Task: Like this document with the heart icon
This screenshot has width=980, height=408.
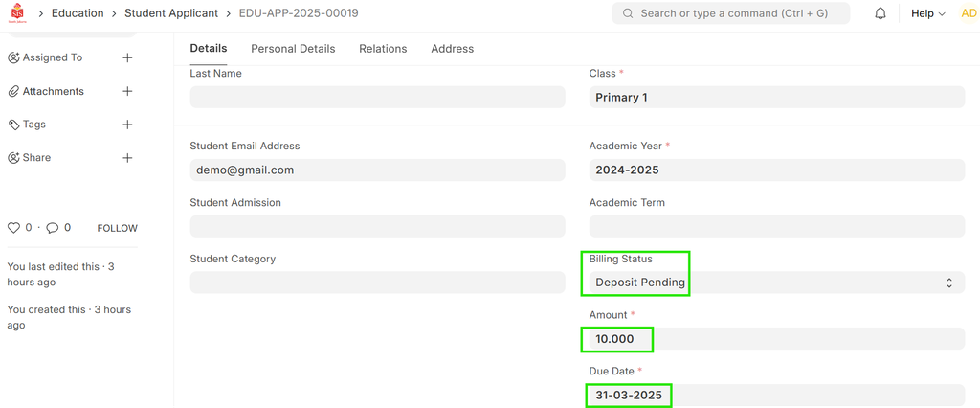Action: pos(13,228)
